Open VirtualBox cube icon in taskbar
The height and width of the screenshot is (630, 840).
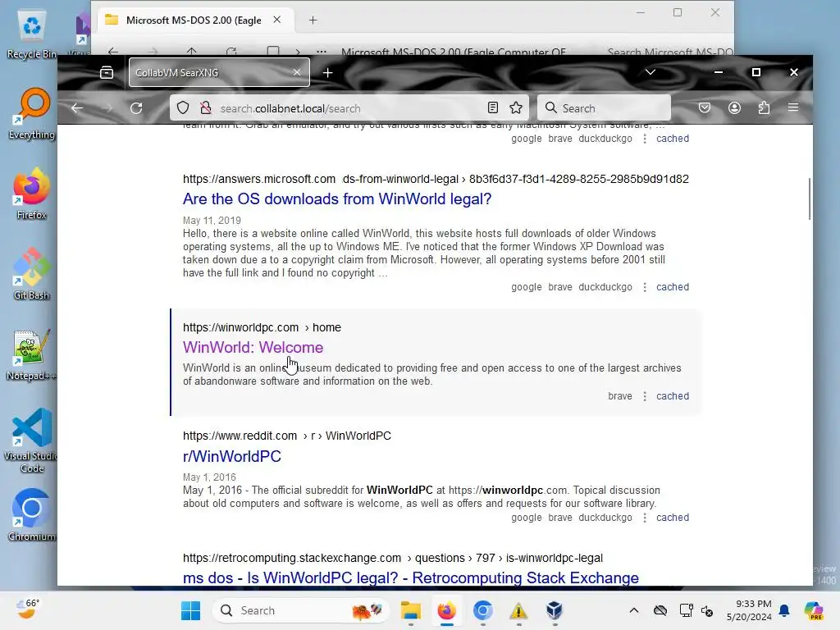555,610
